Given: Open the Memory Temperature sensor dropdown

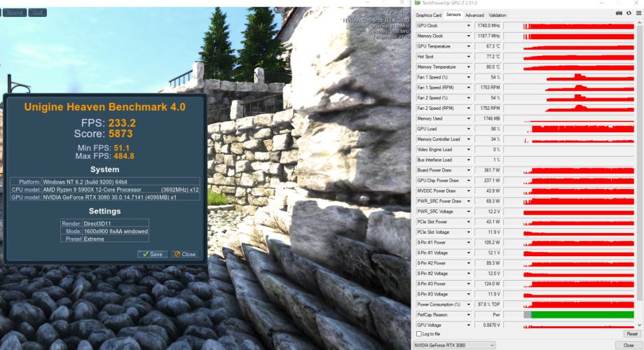Looking at the screenshot, I should [x=468, y=67].
